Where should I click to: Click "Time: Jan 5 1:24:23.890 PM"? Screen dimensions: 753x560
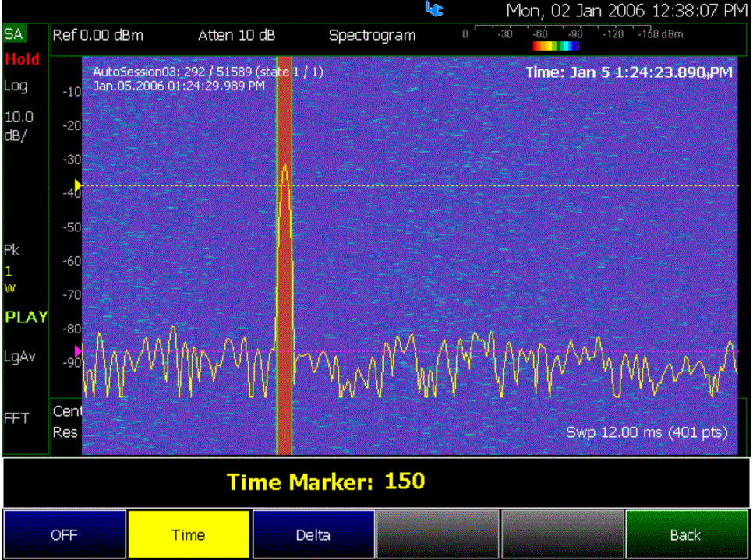[629, 72]
